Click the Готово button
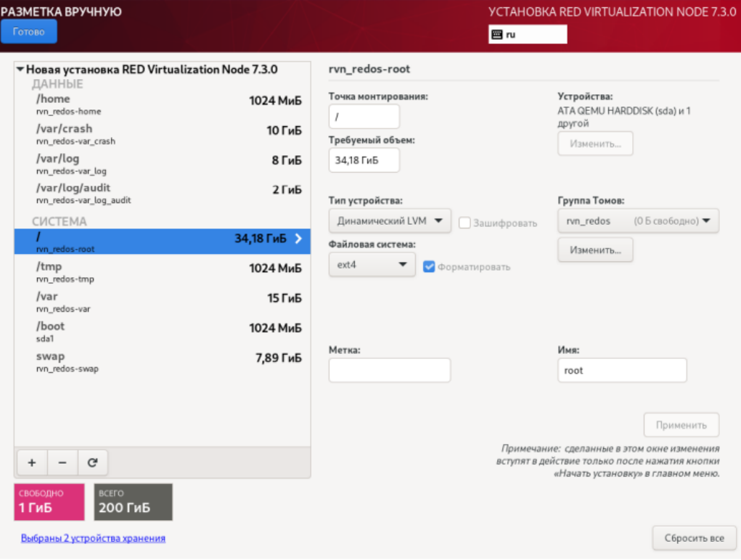The height and width of the screenshot is (560, 741). click(29, 32)
